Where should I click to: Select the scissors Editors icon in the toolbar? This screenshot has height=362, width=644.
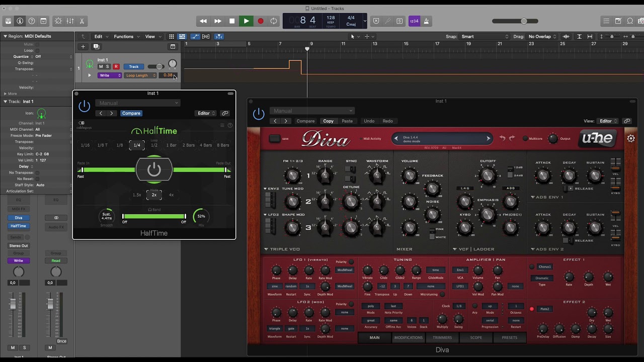82,21
